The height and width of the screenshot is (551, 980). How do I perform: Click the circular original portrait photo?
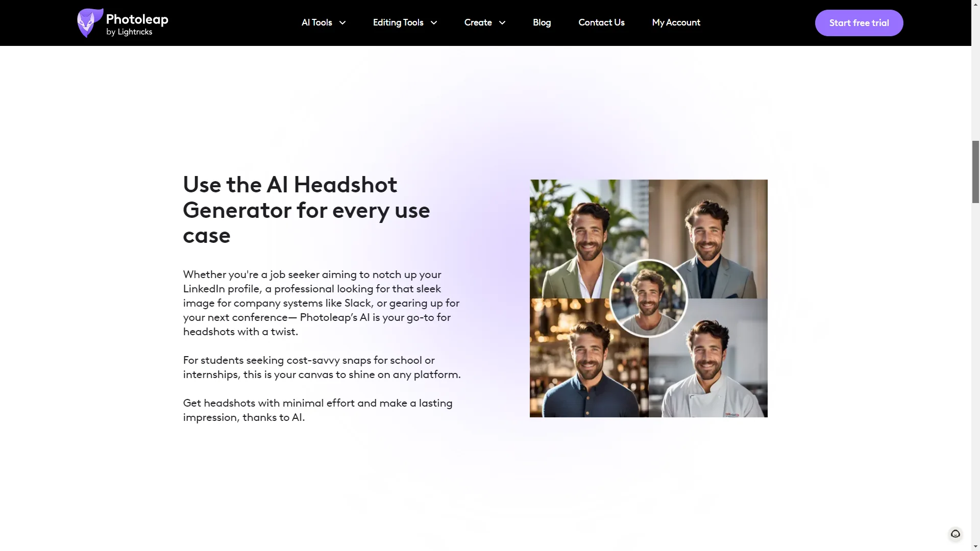click(x=649, y=298)
